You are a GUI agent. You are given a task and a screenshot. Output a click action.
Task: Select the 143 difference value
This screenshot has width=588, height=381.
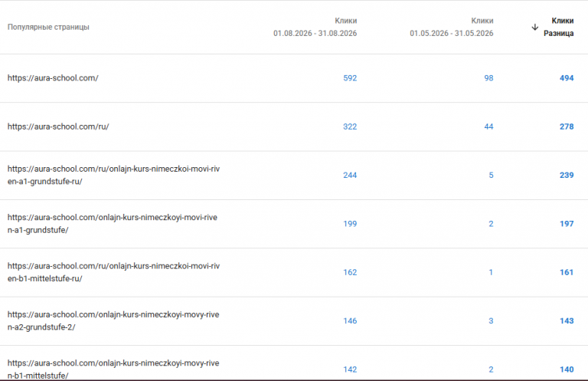pyautogui.click(x=567, y=321)
